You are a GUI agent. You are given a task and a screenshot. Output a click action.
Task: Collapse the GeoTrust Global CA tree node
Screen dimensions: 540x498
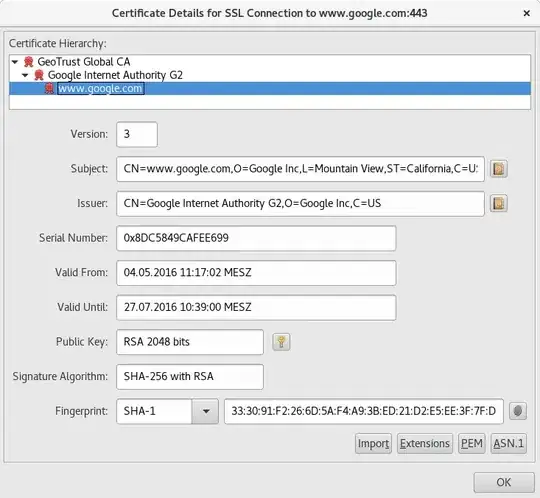(x=15, y=62)
